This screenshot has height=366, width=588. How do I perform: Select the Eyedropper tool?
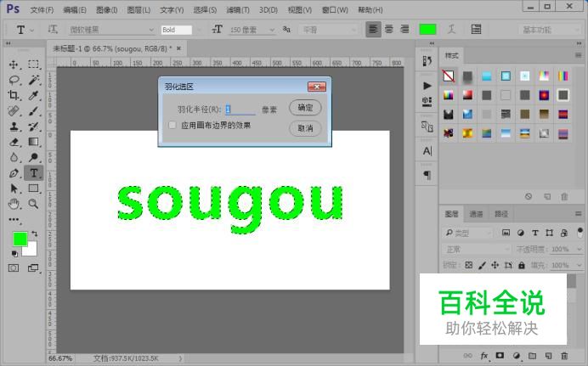pyautogui.click(x=33, y=95)
